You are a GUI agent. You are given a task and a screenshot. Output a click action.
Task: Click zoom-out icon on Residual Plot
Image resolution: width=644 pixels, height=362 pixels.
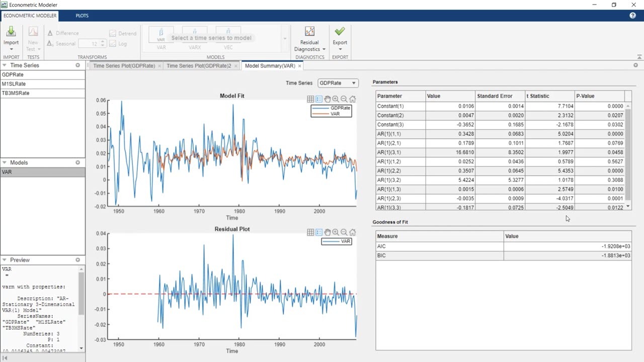point(344,232)
